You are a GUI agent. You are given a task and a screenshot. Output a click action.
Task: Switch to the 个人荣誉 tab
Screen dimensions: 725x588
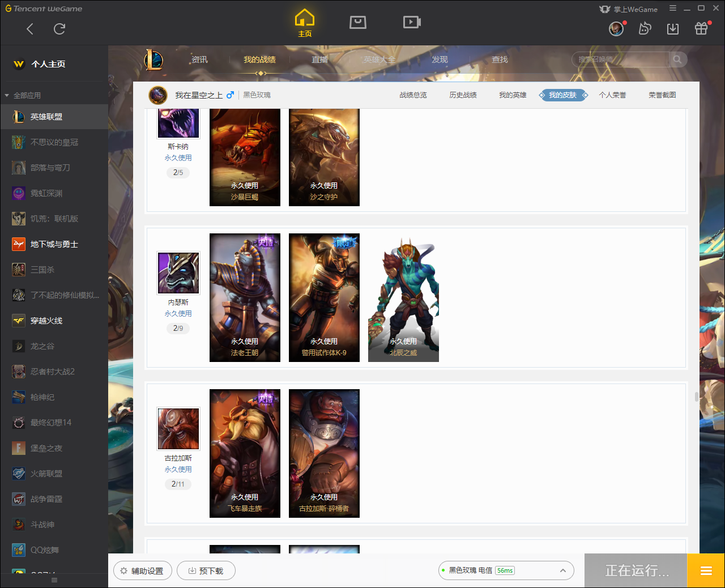(x=613, y=95)
